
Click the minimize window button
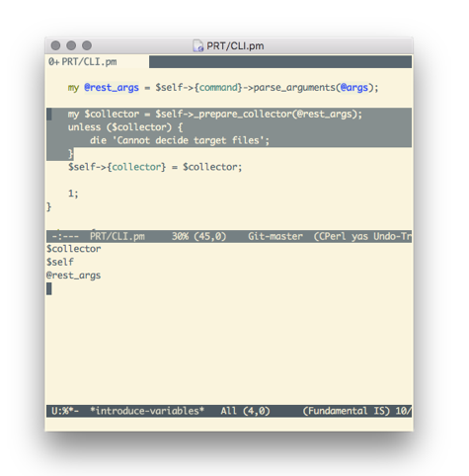[x=71, y=45]
